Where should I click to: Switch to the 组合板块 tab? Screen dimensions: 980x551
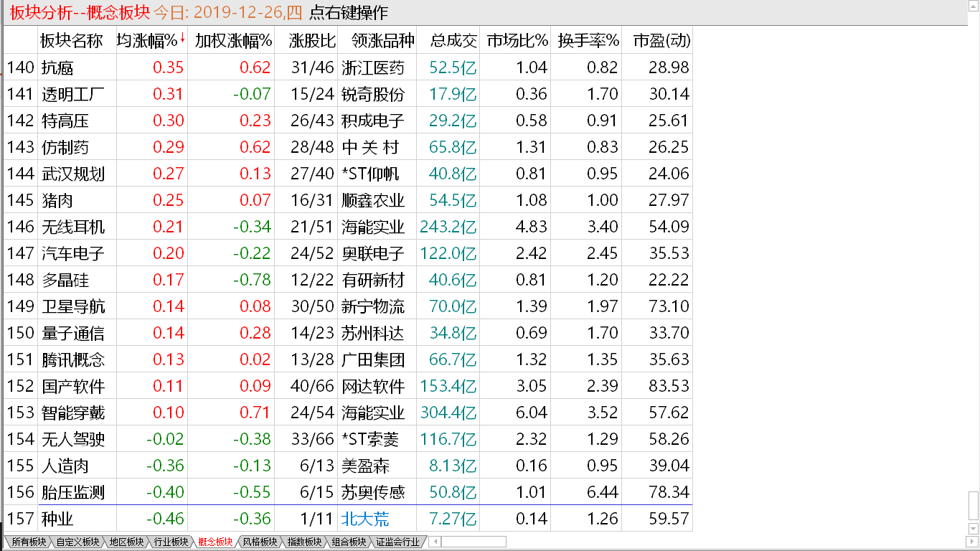(349, 542)
